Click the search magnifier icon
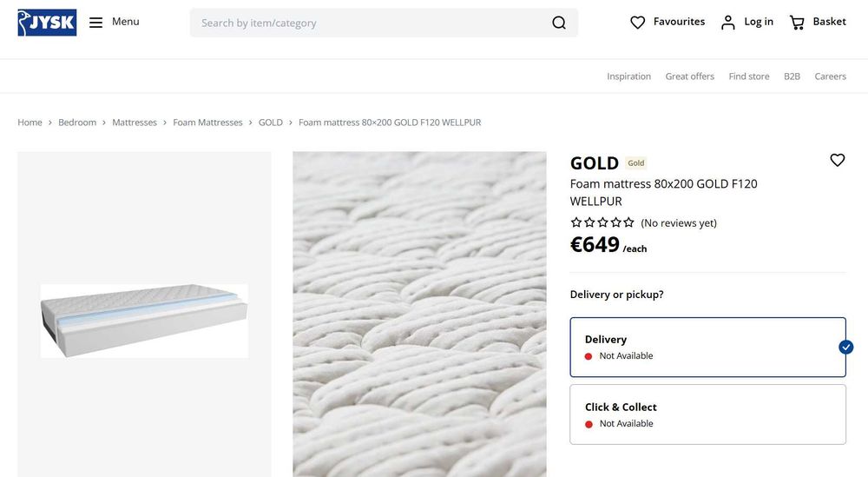Viewport: 868px width, 477px height. (x=559, y=23)
